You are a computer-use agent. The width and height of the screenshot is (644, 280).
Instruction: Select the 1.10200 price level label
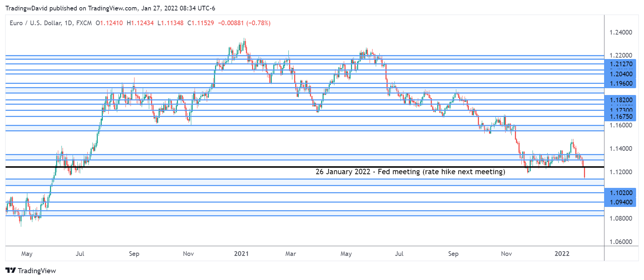coord(621,193)
